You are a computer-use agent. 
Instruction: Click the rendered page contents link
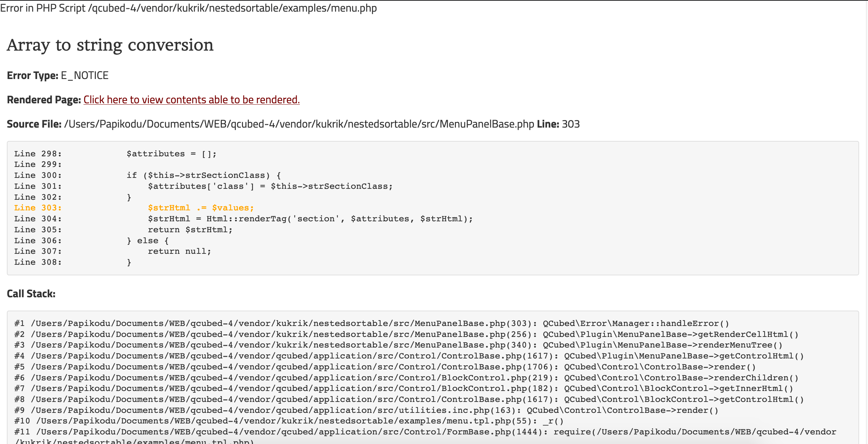(191, 100)
